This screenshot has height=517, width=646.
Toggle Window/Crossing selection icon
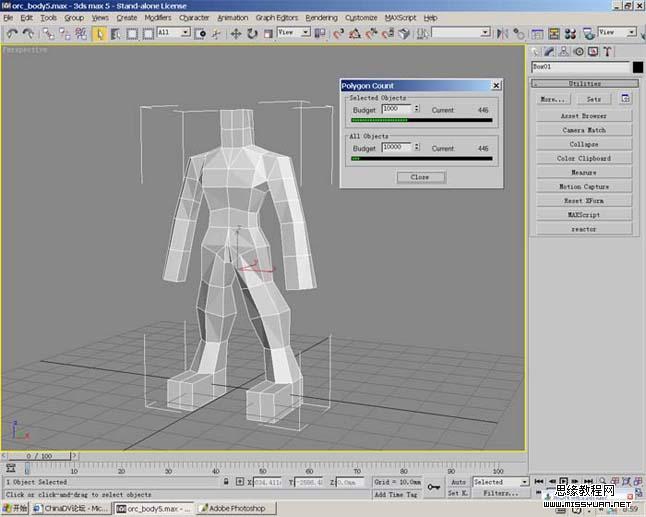click(148, 34)
